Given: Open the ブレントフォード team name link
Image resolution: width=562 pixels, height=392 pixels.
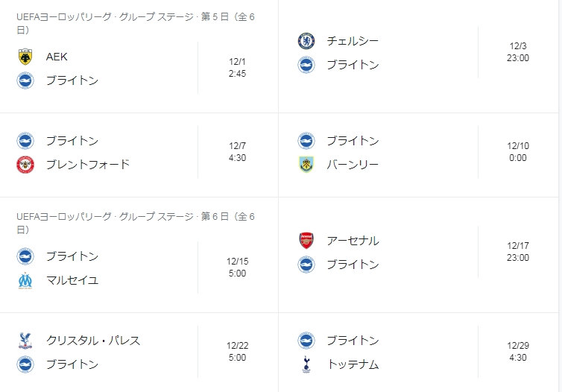Looking at the screenshot, I should [x=87, y=165].
